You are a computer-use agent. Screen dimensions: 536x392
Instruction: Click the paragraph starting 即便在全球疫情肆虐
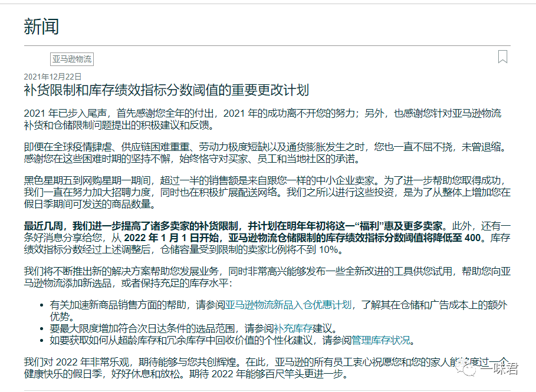(265, 153)
